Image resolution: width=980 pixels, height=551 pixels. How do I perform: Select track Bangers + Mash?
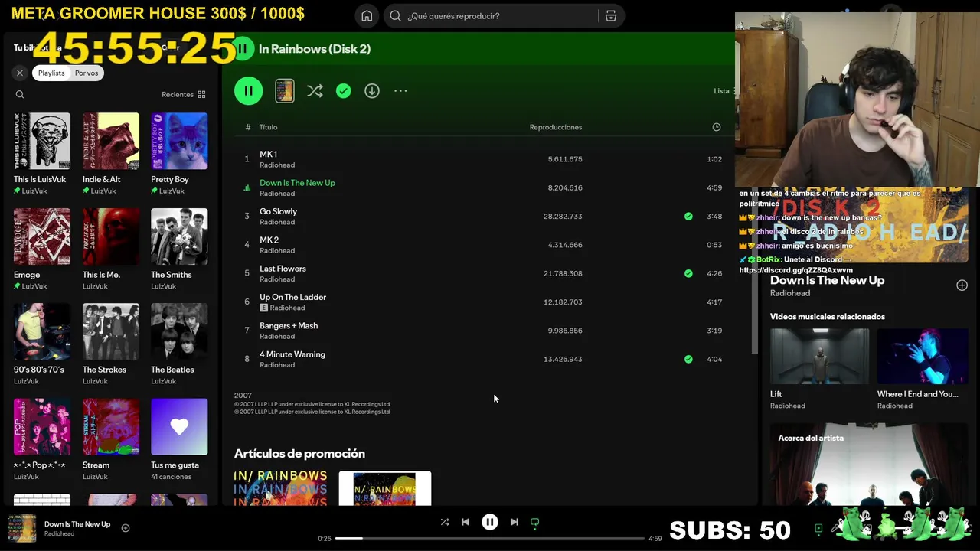coord(482,331)
